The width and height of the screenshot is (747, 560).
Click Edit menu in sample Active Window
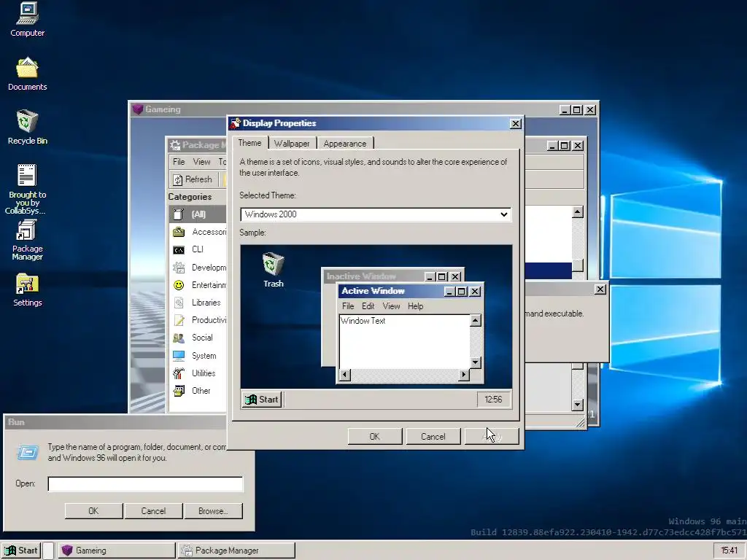click(x=368, y=306)
